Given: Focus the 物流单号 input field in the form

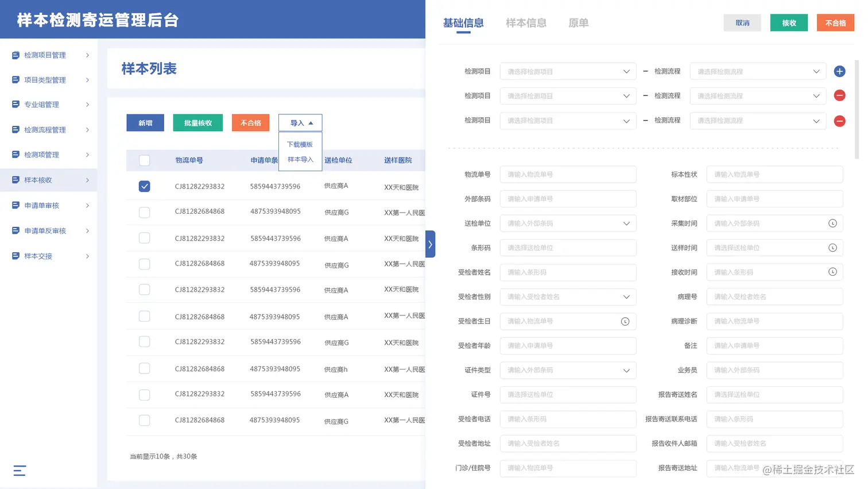Looking at the screenshot, I should click(x=568, y=175).
